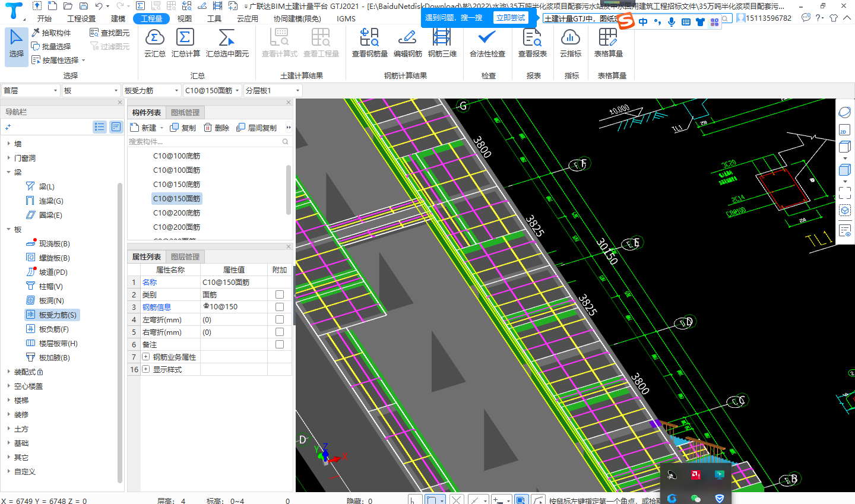Open the 开始 ribbon tab
This screenshot has height=504, width=855.
(45, 18)
